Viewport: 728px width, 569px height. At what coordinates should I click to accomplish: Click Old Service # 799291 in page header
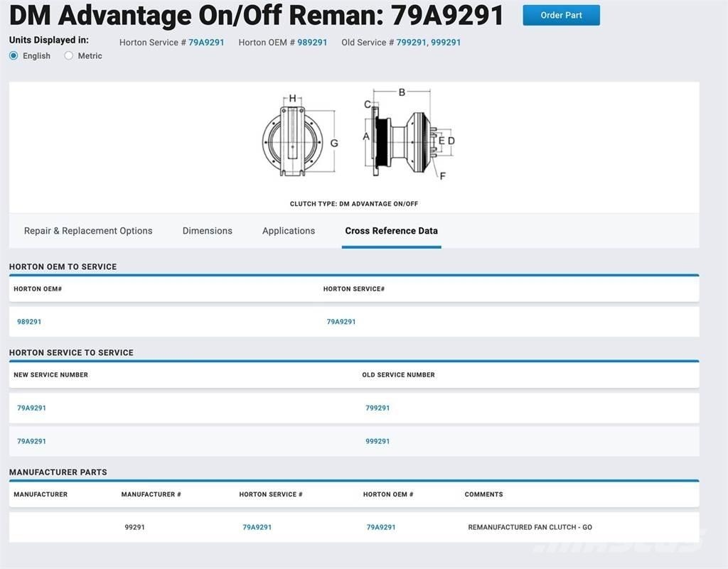[412, 43]
